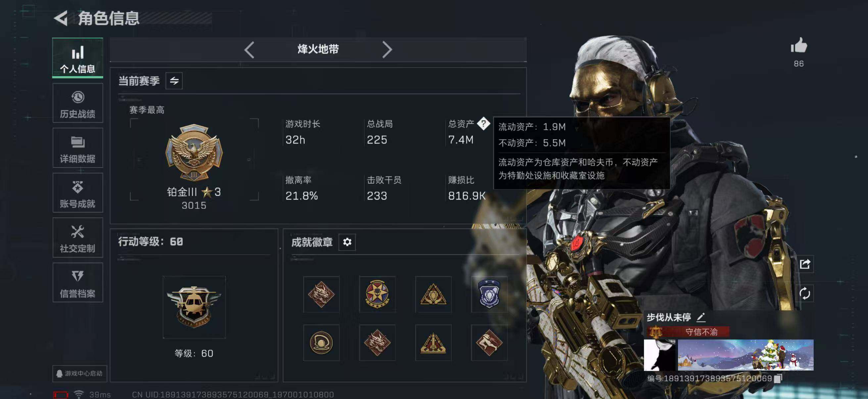Toggle 当前赛季 season switch button
Viewport: 868px width, 399px height.
click(174, 81)
